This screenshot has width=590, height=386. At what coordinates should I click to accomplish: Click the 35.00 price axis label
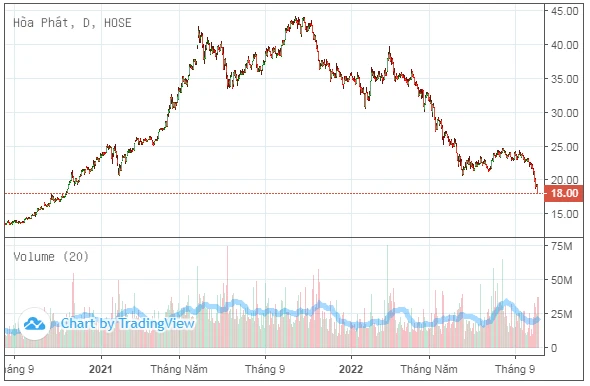click(564, 79)
